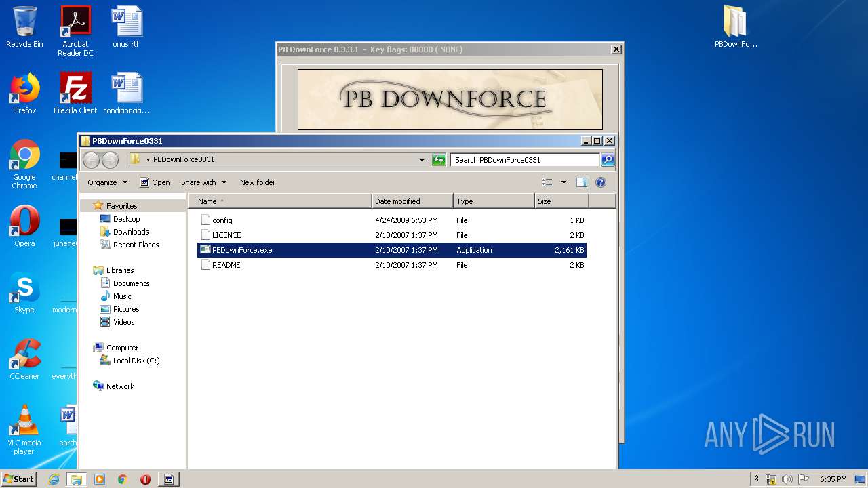Click Computer in navigation pane
The width and height of the screenshot is (868, 488).
click(122, 348)
